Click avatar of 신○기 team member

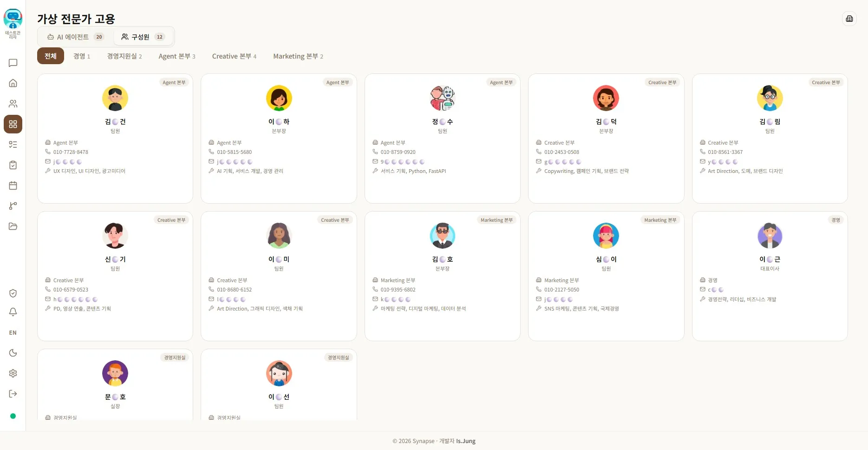[115, 236]
